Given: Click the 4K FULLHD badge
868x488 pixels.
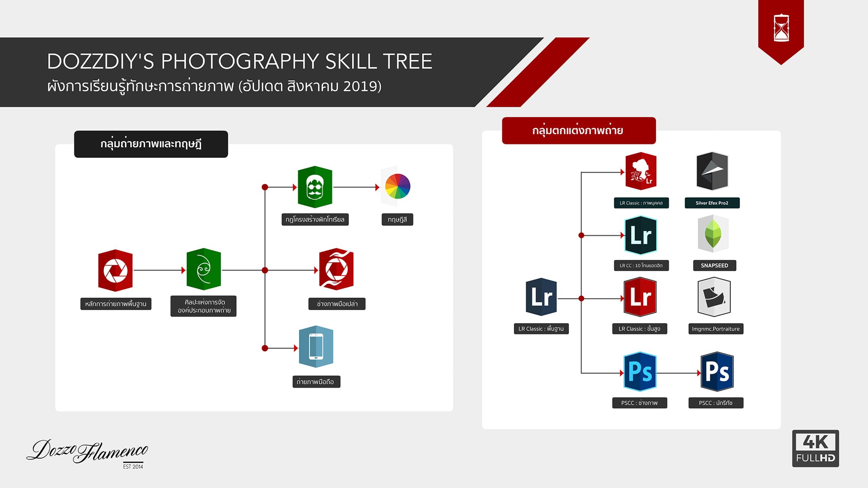Looking at the screenshot, I should click(815, 449).
